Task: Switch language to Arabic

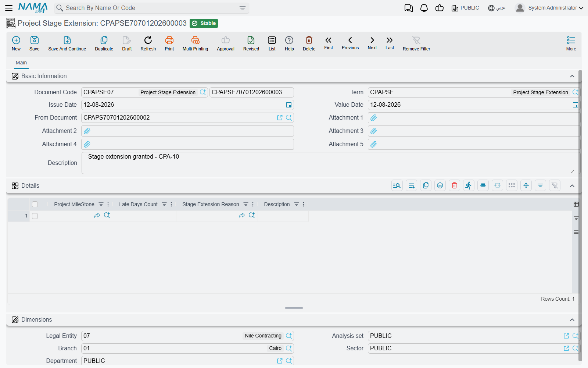Action: coord(497,8)
